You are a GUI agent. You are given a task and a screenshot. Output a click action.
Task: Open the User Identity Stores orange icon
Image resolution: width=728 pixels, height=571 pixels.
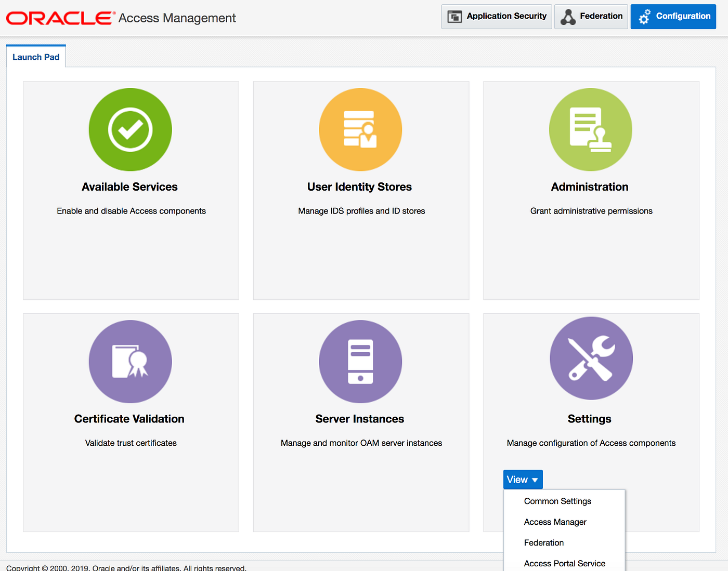tap(360, 129)
